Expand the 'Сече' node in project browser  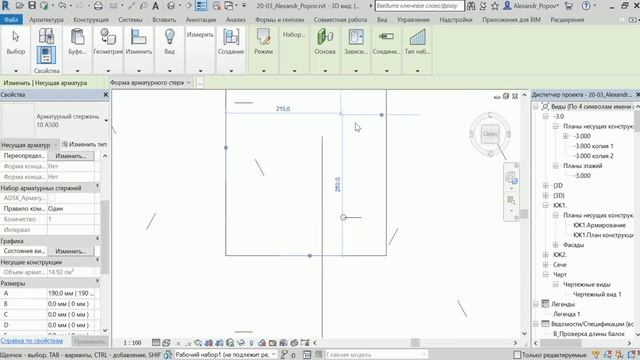pos(546,264)
